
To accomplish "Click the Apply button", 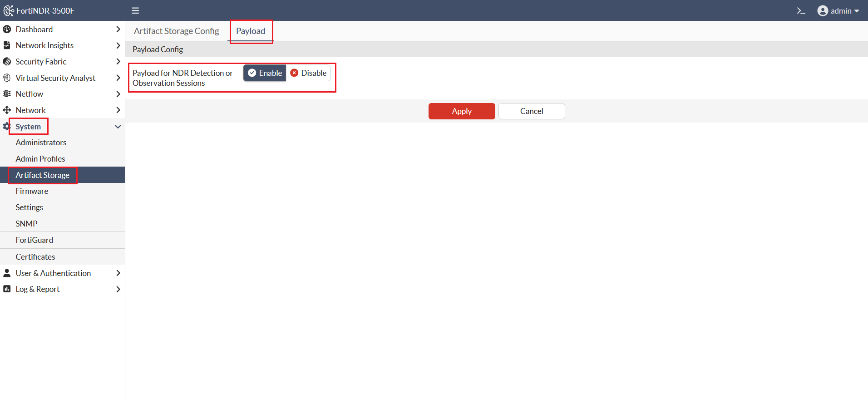I will (462, 111).
